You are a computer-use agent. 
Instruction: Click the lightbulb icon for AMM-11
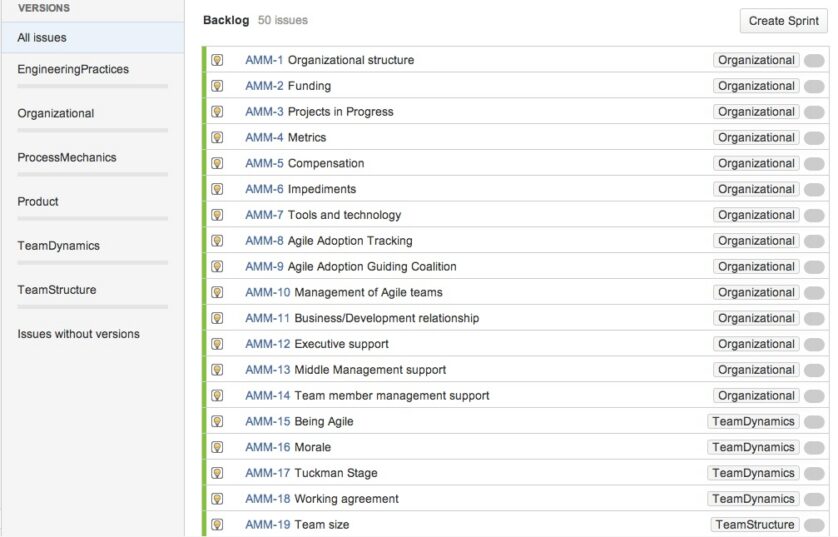pos(217,318)
